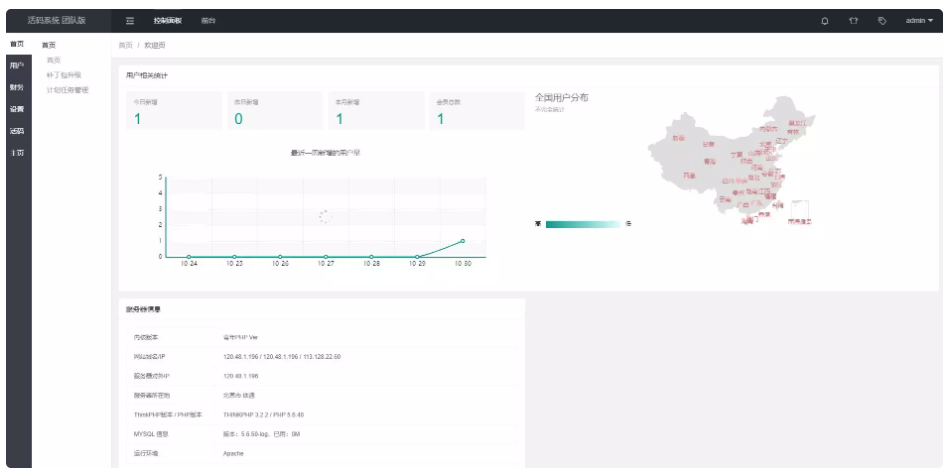Screen dimensions: 949x475
Task: Select 新疆 province on the map
Action: coord(678,138)
